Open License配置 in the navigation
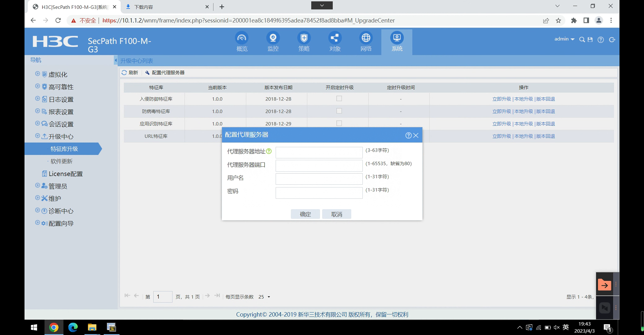The height and width of the screenshot is (335, 644). click(66, 174)
